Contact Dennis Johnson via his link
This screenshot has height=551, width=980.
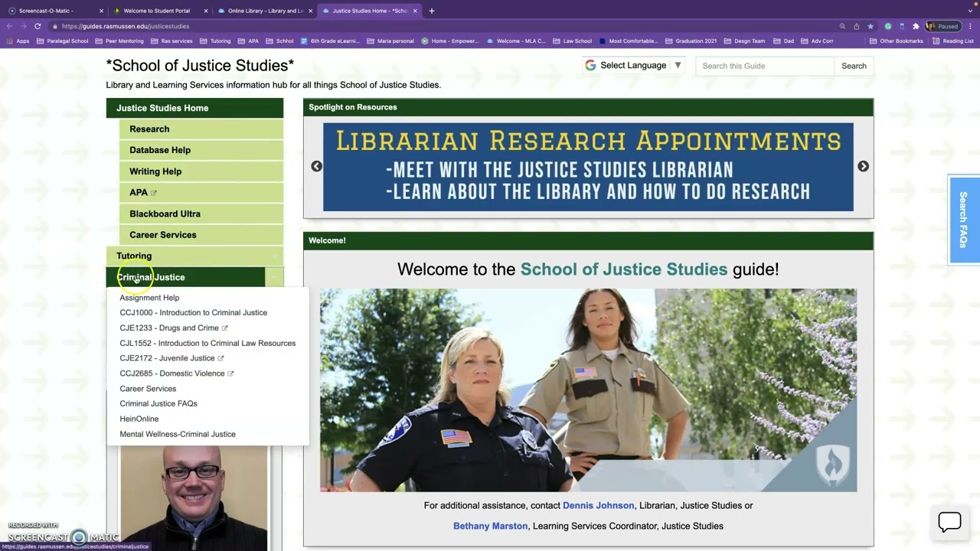[x=598, y=506]
